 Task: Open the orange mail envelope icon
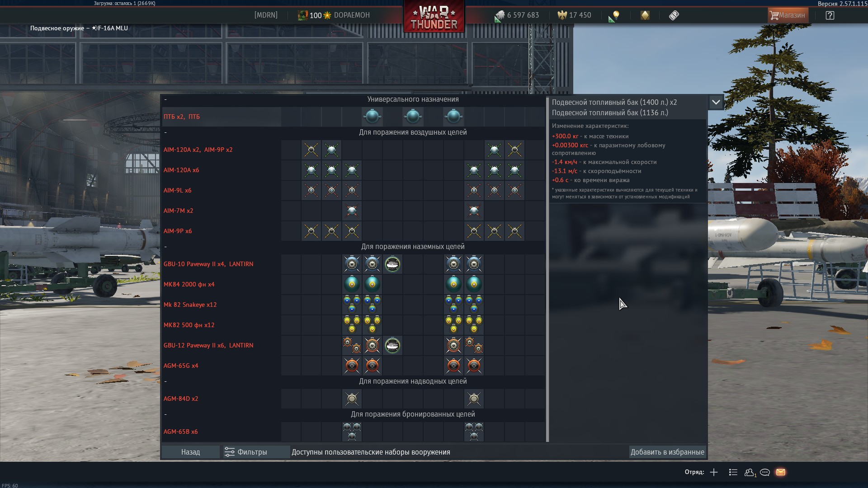[x=781, y=472]
